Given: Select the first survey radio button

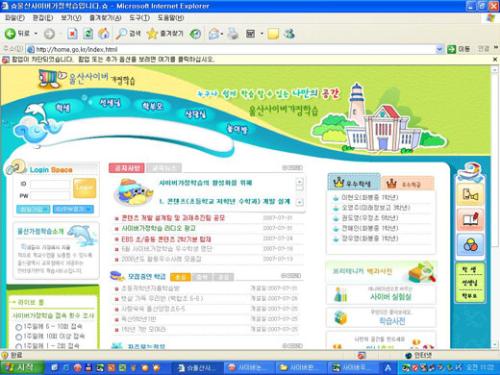Looking at the screenshot, I should [x=19, y=327].
